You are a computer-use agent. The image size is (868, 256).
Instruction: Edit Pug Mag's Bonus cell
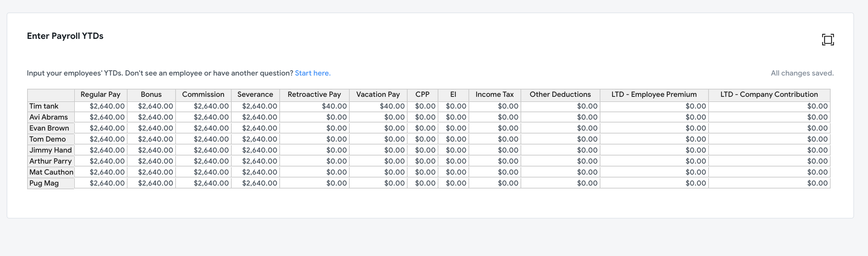[x=151, y=183]
